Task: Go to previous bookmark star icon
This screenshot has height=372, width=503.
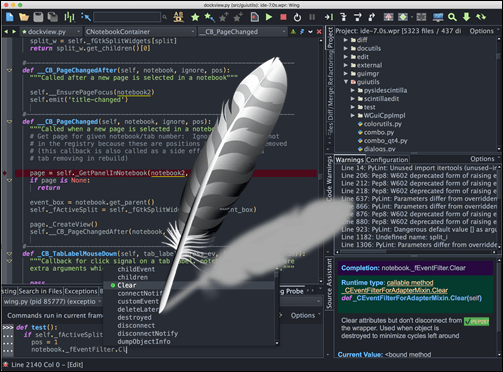Action: 223,17
